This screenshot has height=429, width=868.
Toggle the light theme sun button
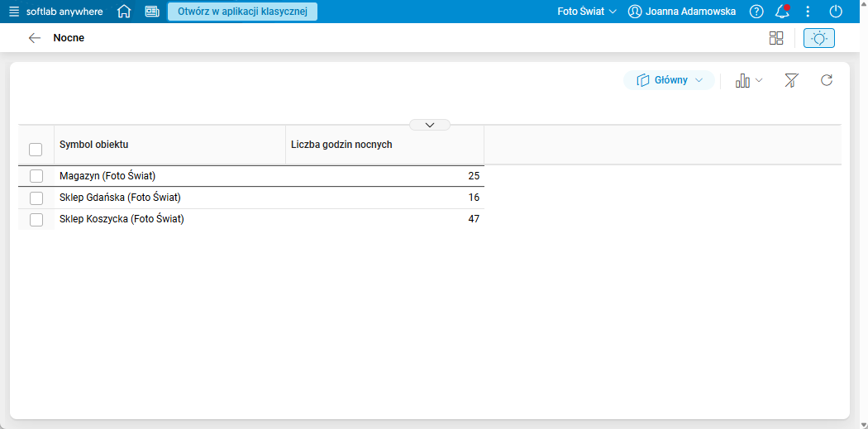point(819,38)
